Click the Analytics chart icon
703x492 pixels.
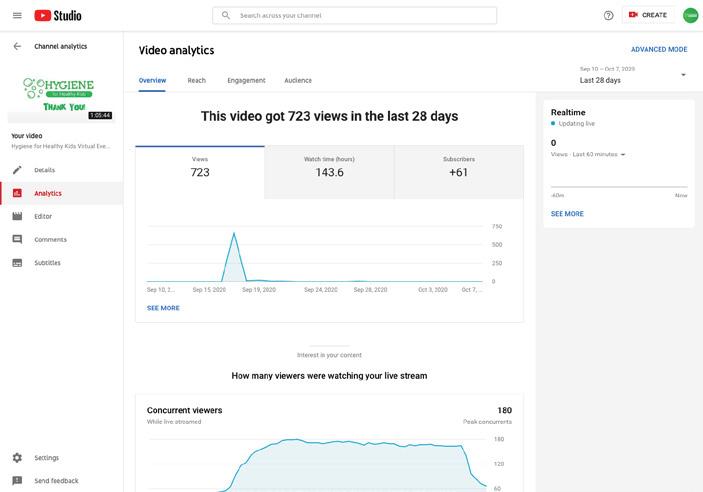tap(17, 193)
